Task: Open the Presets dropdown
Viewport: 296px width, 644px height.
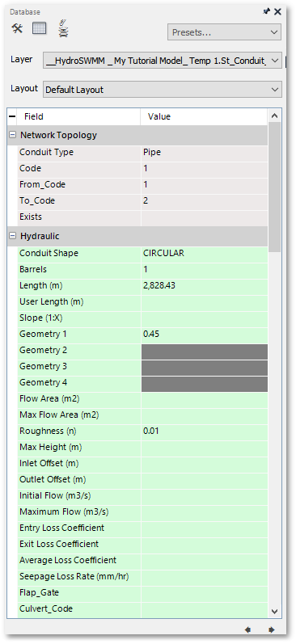Action: pyautogui.click(x=225, y=32)
